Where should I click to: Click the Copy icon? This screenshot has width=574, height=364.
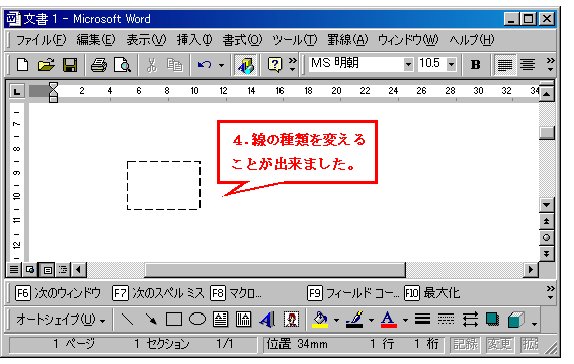pos(175,65)
